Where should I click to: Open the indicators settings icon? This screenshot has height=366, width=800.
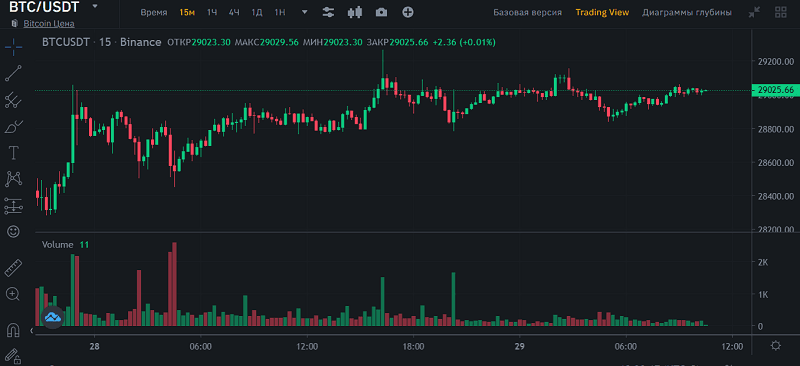[329, 12]
